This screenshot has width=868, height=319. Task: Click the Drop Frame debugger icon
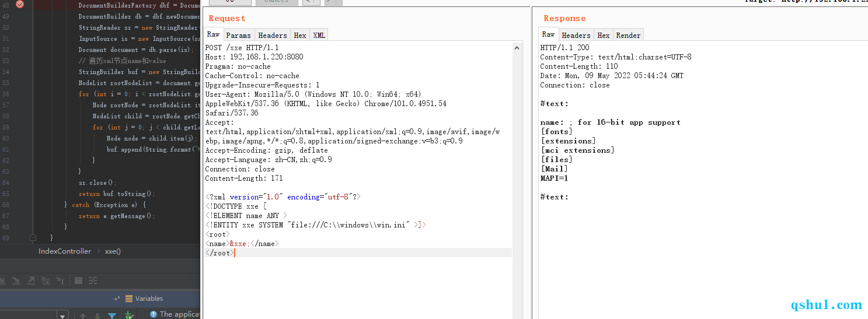coord(46,281)
